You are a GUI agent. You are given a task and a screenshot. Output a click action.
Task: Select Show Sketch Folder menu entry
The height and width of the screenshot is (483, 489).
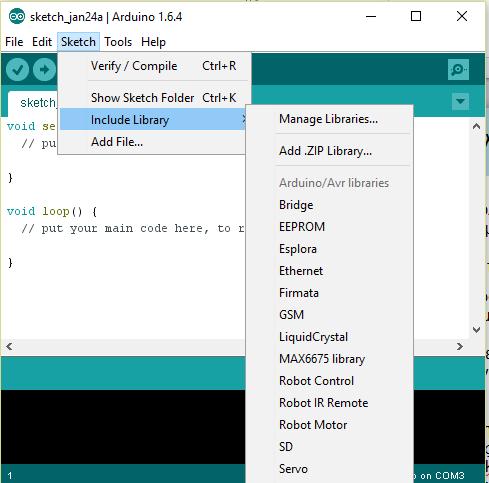pos(153,98)
